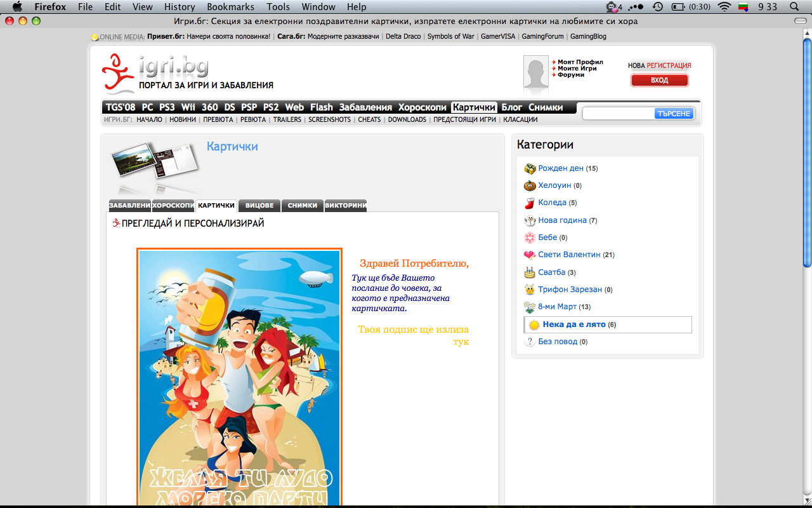Screen dimensions: 812x508
Task: Click the Коледа stocking icon
Action: [530, 203]
